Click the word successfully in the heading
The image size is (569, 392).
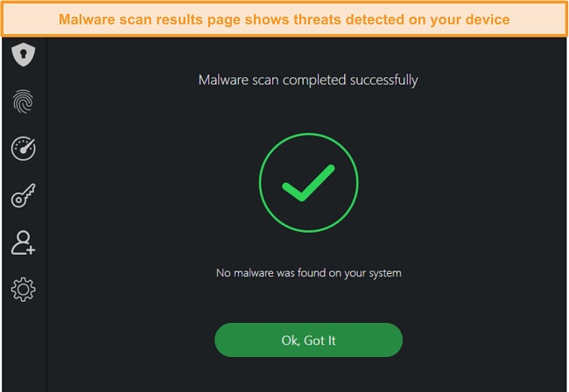point(384,80)
